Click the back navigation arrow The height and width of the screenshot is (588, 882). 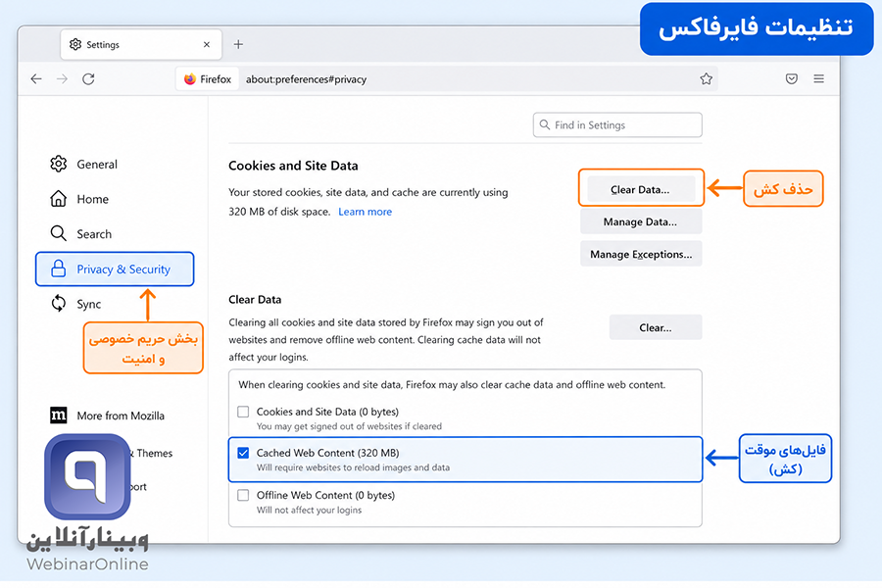coord(36,79)
